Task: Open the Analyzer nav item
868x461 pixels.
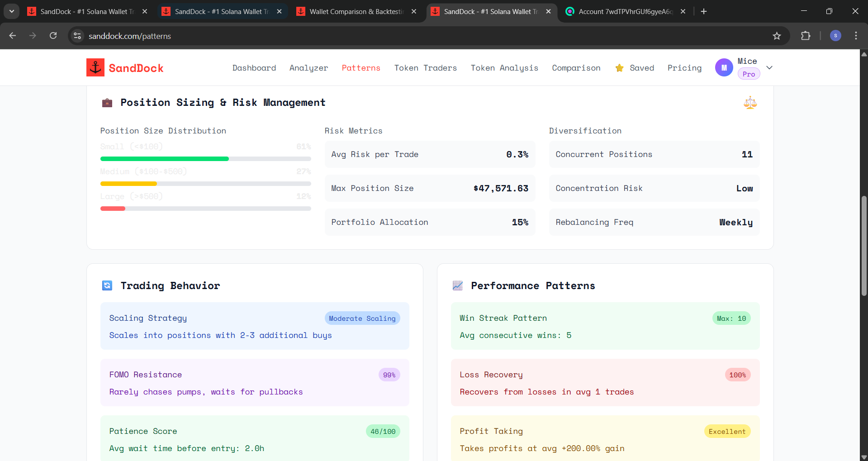Action: tap(308, 68)
